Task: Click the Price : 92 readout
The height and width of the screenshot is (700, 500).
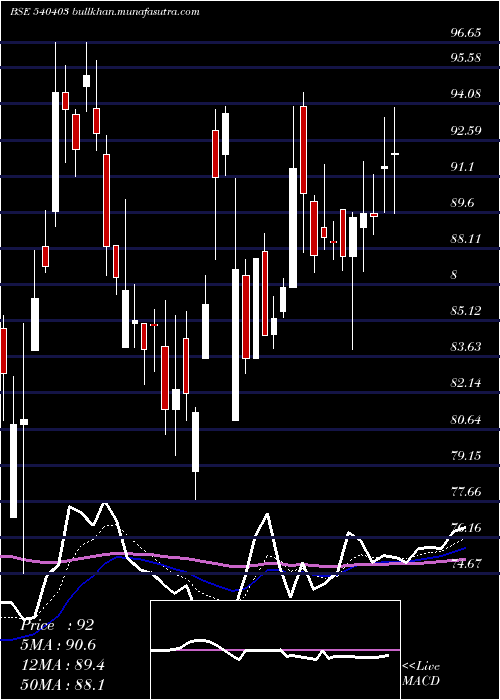Action: click(x=57, y=625)
